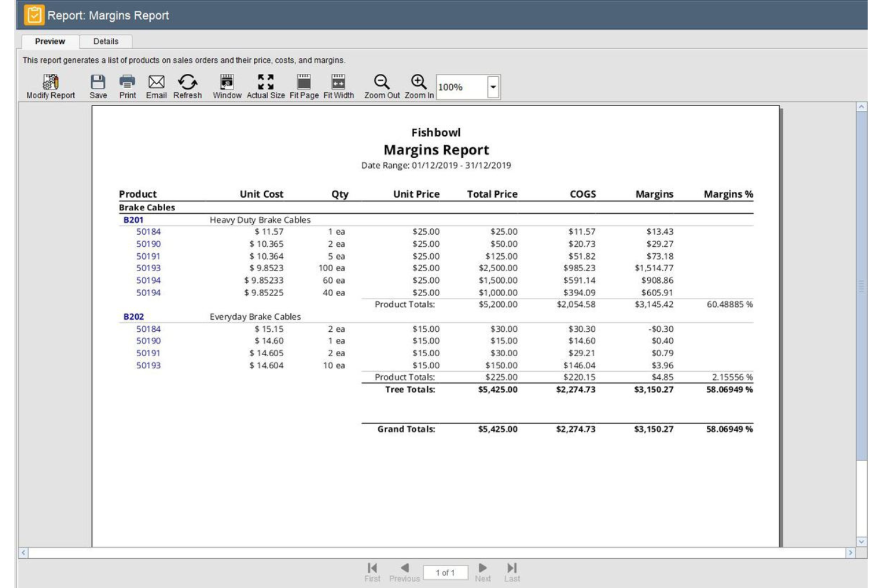Click the $ 9.85233 unit cost
This screenshot has width=882, height=588.
264,281
